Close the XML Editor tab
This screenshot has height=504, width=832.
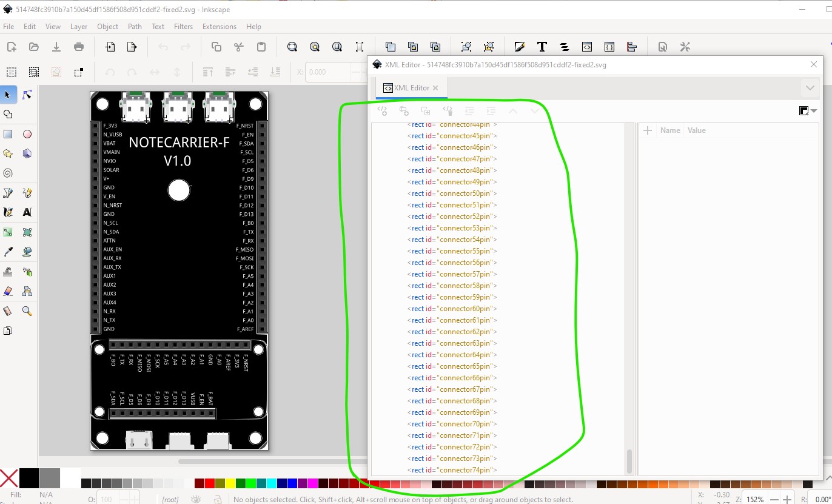click(x=435, y=88)
